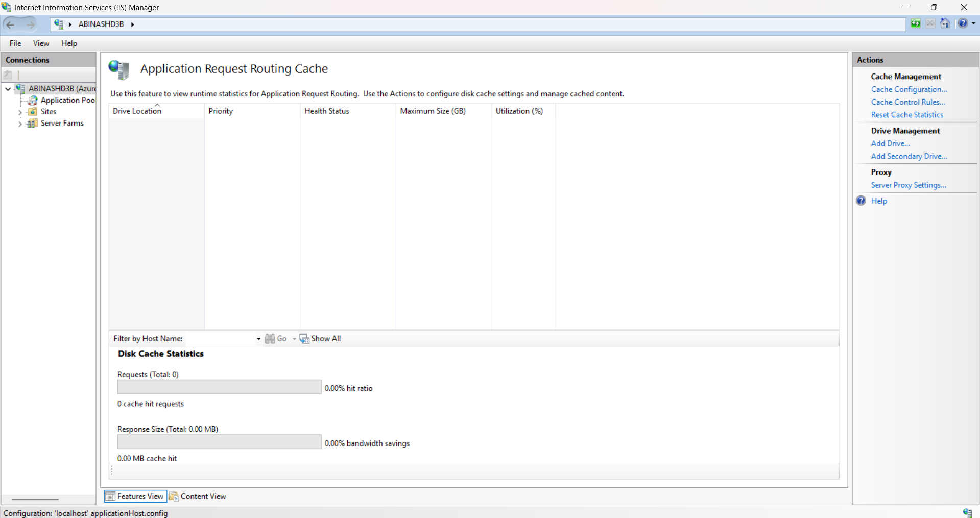
Task: Click the Go binoculars icon
Action: coord(270,339)
